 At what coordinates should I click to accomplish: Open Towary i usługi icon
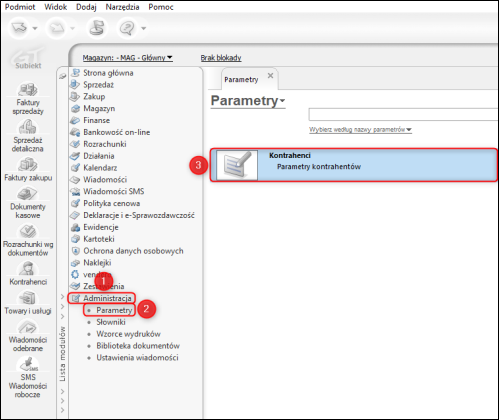point(28,298)
